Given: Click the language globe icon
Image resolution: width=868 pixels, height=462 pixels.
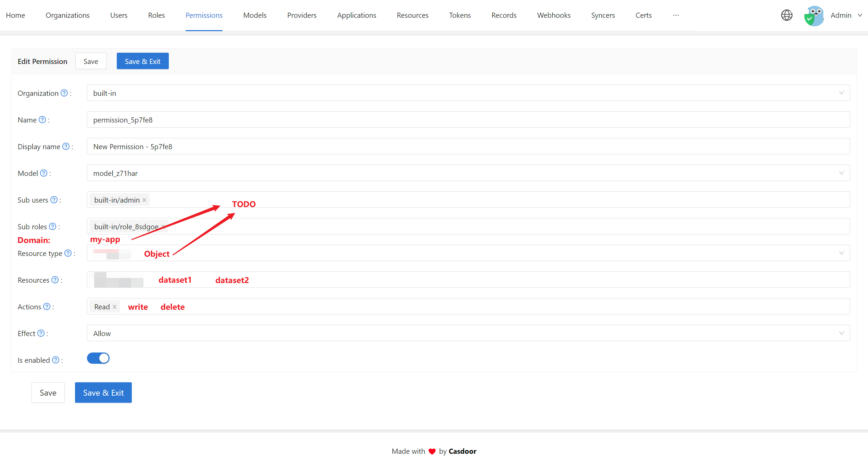Looking at the screenshot, I should click(787, 15).
